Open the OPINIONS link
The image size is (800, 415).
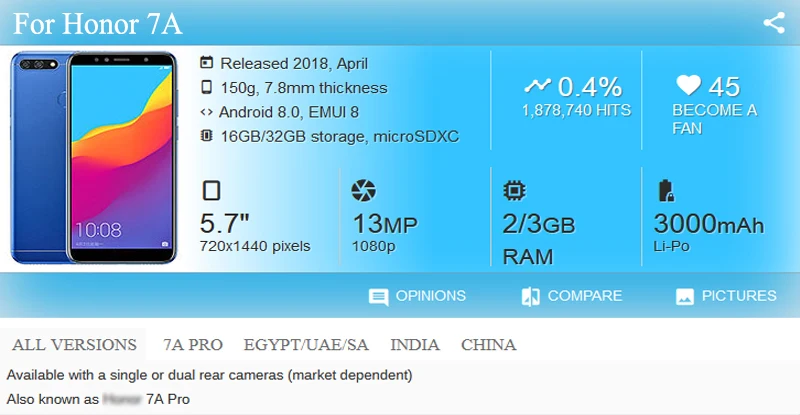coord(431,296)
